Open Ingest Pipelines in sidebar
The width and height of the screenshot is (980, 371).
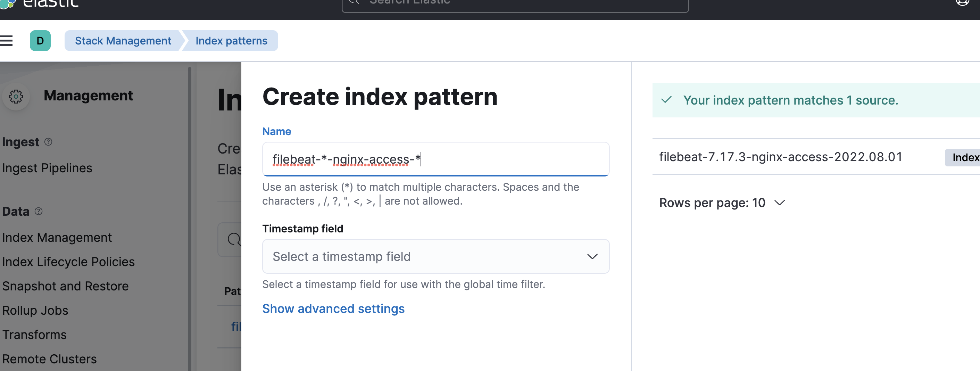[x=47, y=168]
